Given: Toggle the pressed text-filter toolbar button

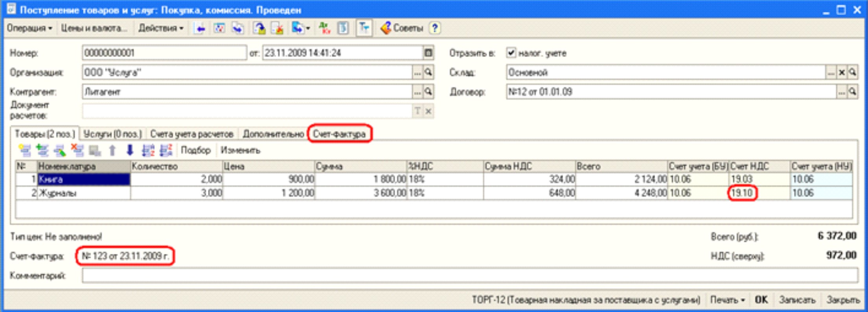Looking at the screenshot, I should 364,28.
